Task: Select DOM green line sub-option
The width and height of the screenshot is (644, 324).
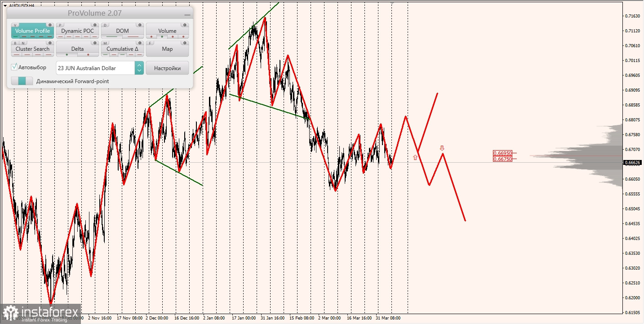Action: (111, 37)
